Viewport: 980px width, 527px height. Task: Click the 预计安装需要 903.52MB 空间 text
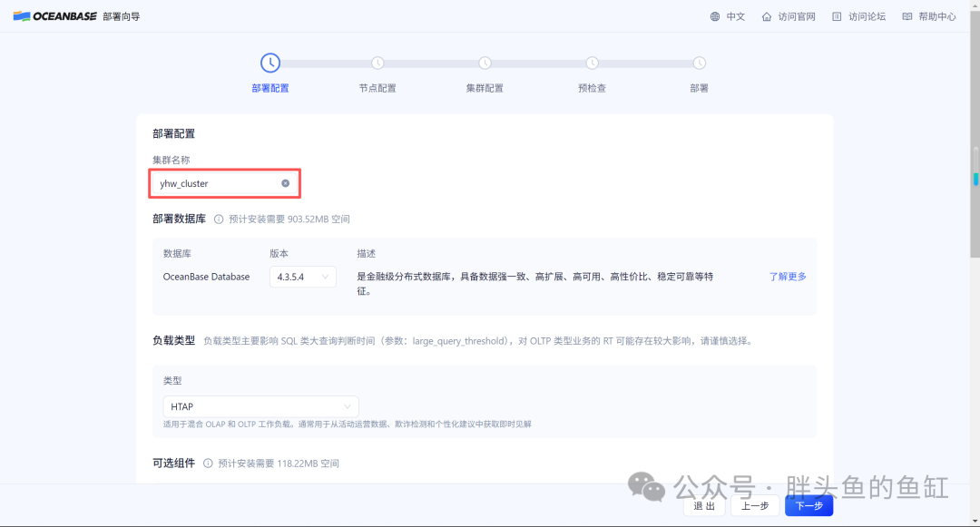point(289,220)
